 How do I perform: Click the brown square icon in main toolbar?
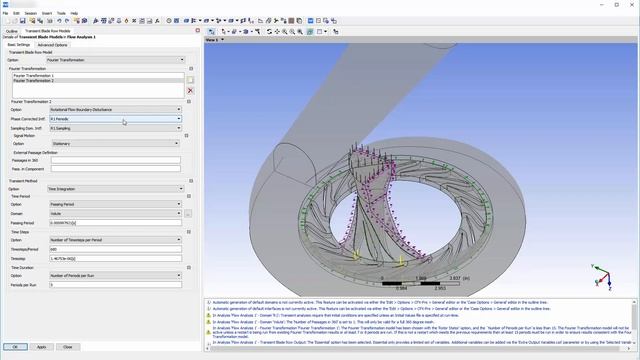point(291,20)
